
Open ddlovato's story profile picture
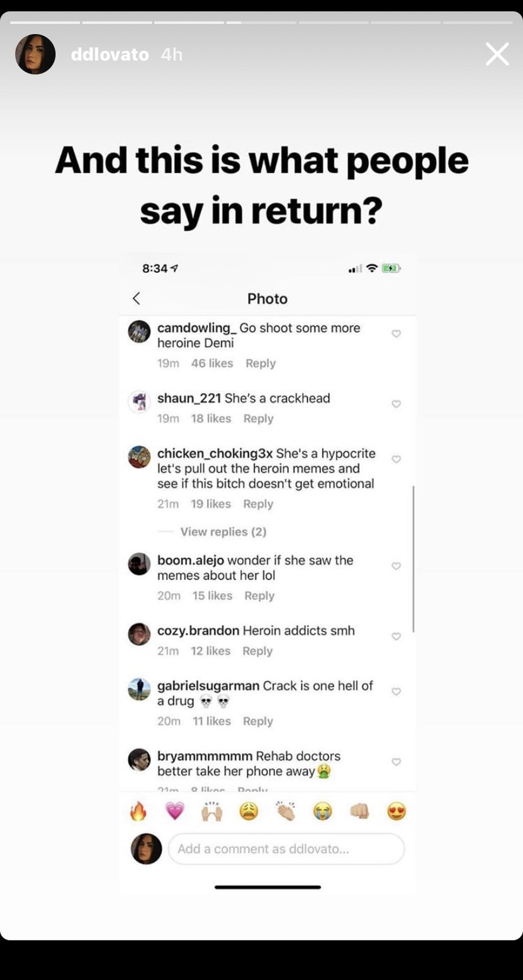click(35, 54)
